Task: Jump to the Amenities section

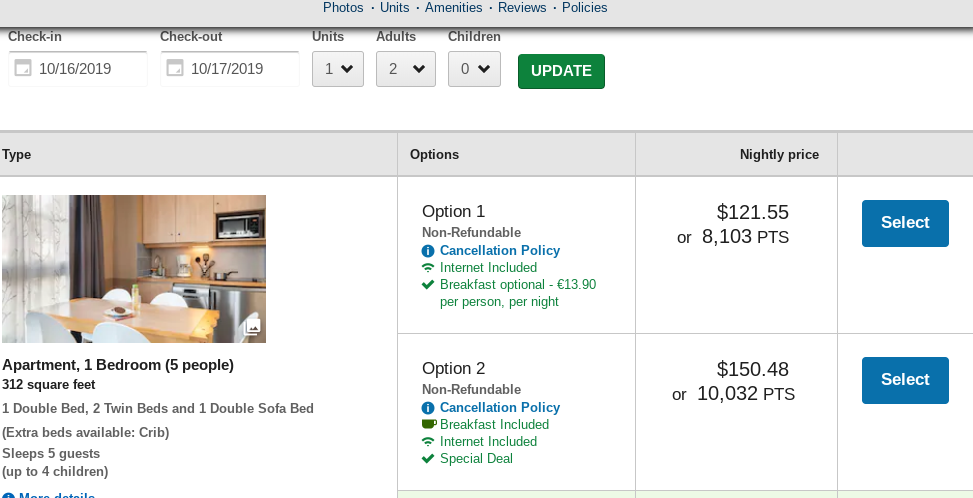Action: coord(453,8)
